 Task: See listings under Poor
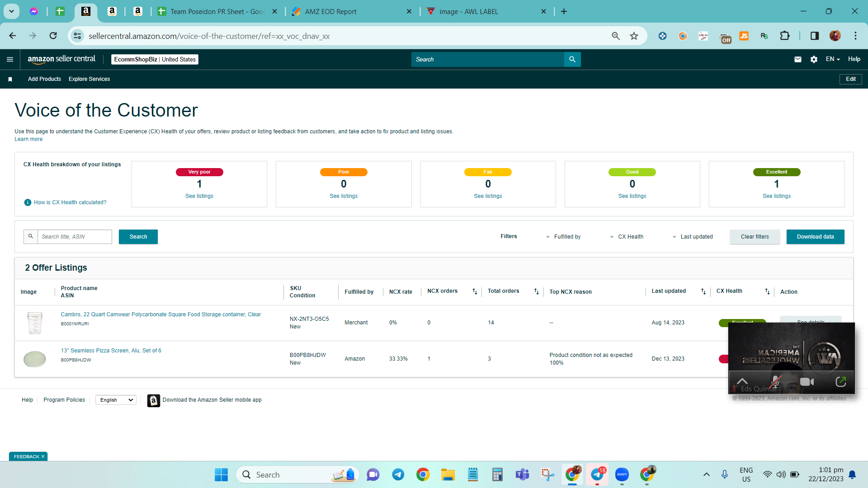344,196
